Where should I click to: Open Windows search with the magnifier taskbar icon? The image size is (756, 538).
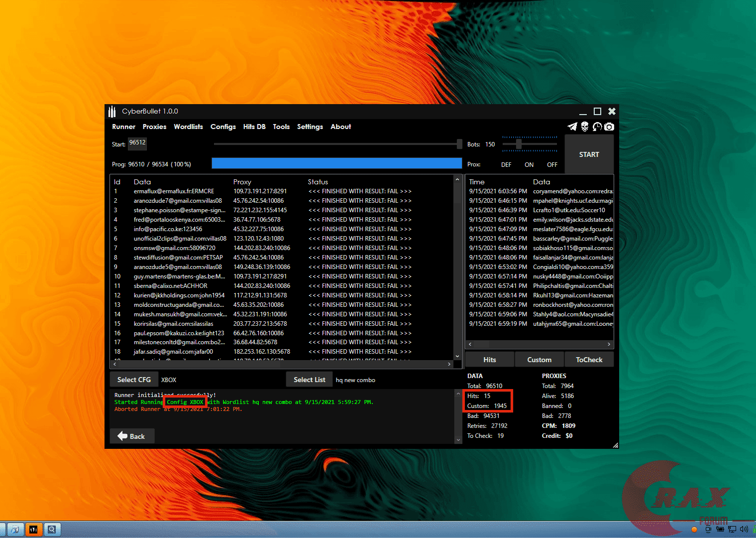[x=52, y=530]
